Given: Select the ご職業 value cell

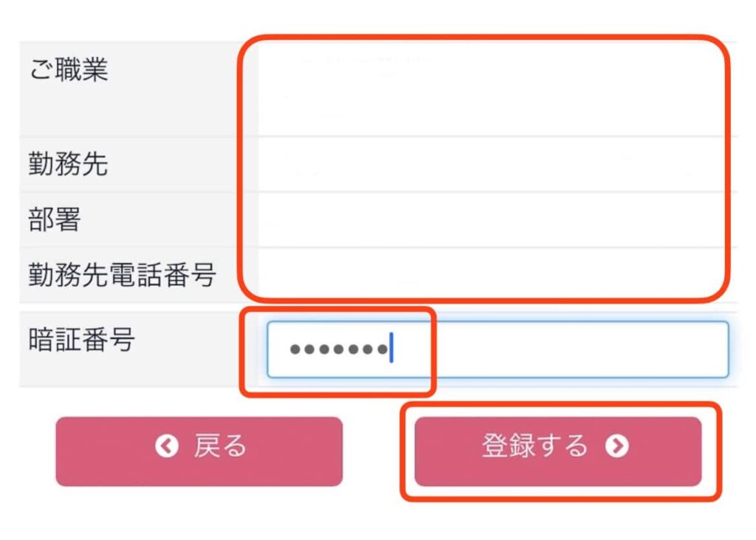Looking at the screenshot, I should (498, 89).
